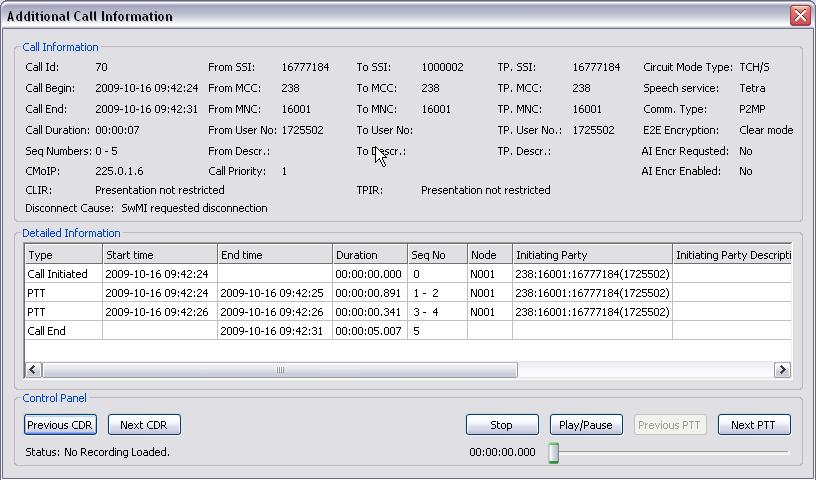This screenshot has width=816, height=480.
Task: Click the End time column header
Action: (x=275, y=255)
